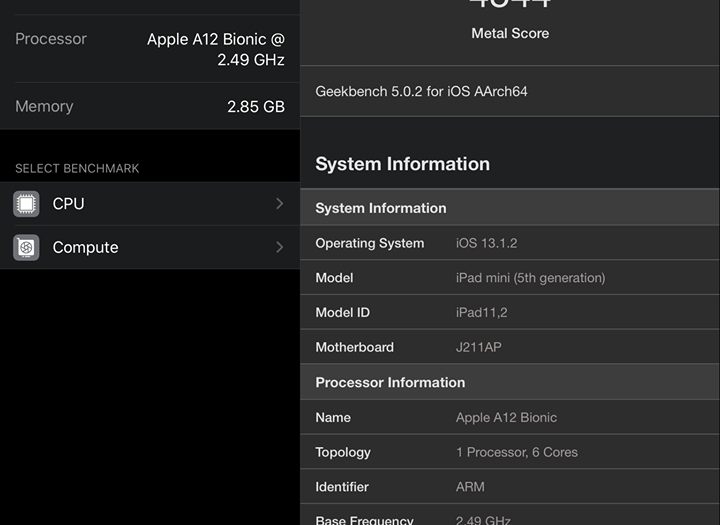Click the Metal Score label
This screenshot has height=525, width=720.
point(510,33)
